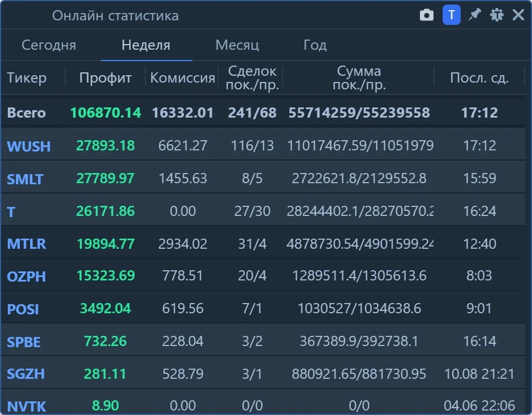Sort by the Комиссия column header
This screenshot has width=532, height=415.
point(183,77)
